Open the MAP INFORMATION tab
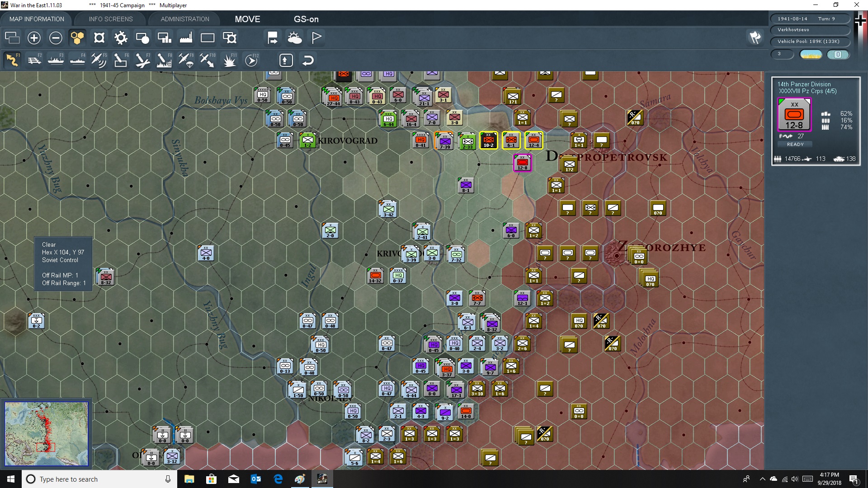Image resolution: width=868 pixels, height=488 pixels. (37, 19)
